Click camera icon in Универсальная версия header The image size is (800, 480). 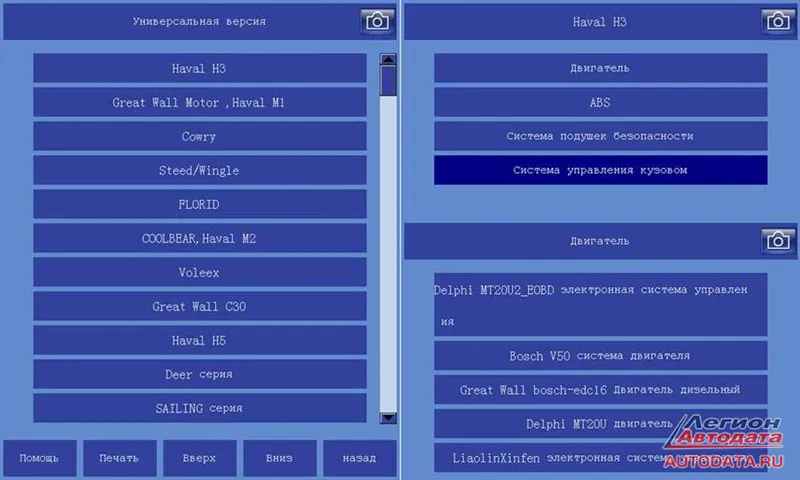(x=378, y=21)
